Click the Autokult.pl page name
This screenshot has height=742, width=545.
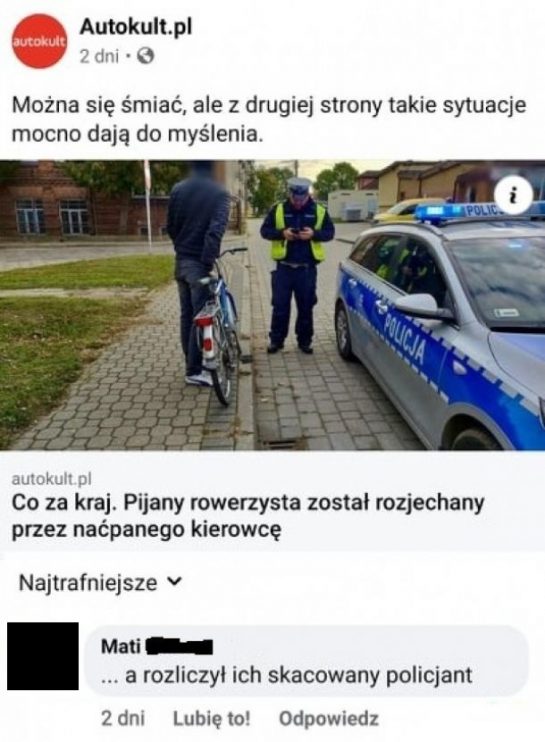click(136, 27)
